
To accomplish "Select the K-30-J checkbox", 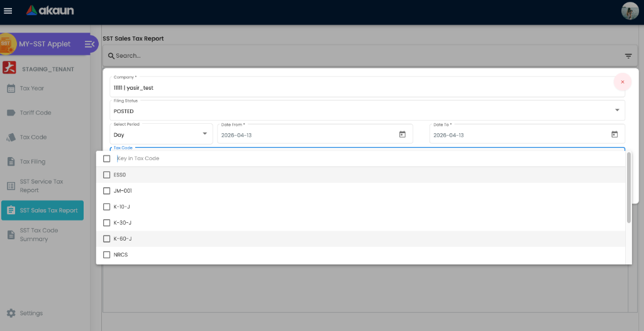I will (107, 223).
